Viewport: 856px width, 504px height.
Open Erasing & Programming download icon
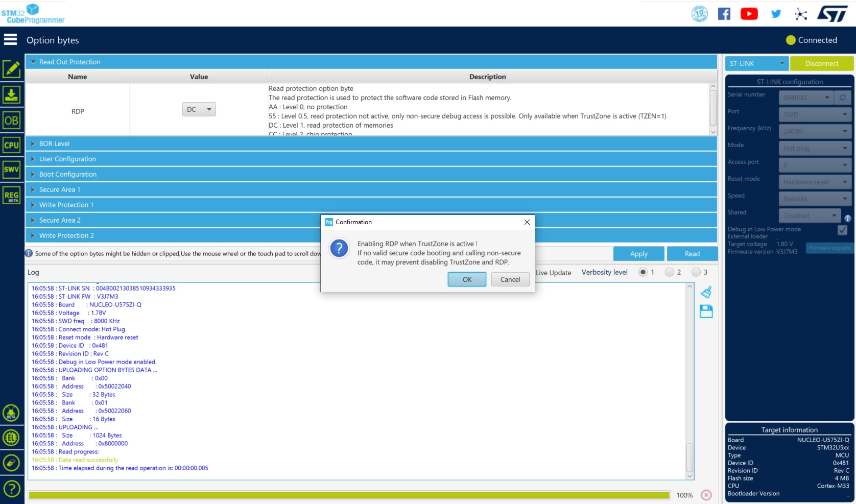point(12,95)
